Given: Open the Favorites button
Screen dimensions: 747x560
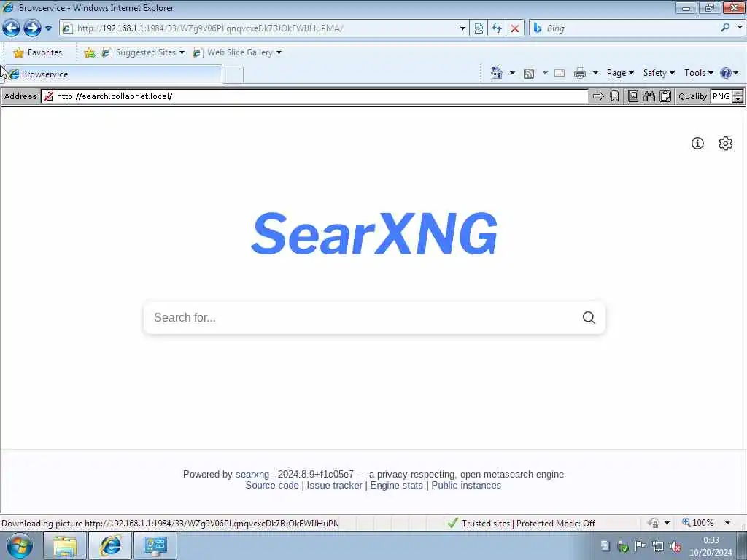Looking at the screenshot, I should 37,52.
